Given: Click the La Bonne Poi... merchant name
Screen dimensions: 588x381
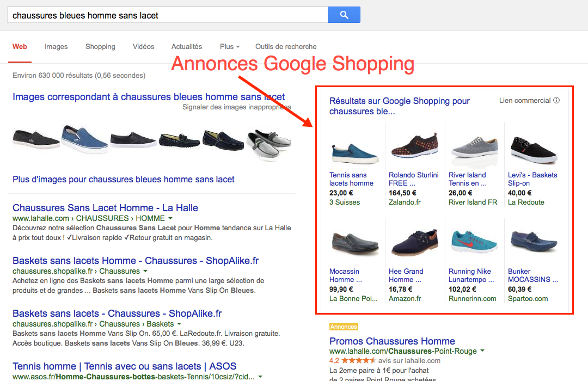Looking at the screenshot, I should point(353,299).
